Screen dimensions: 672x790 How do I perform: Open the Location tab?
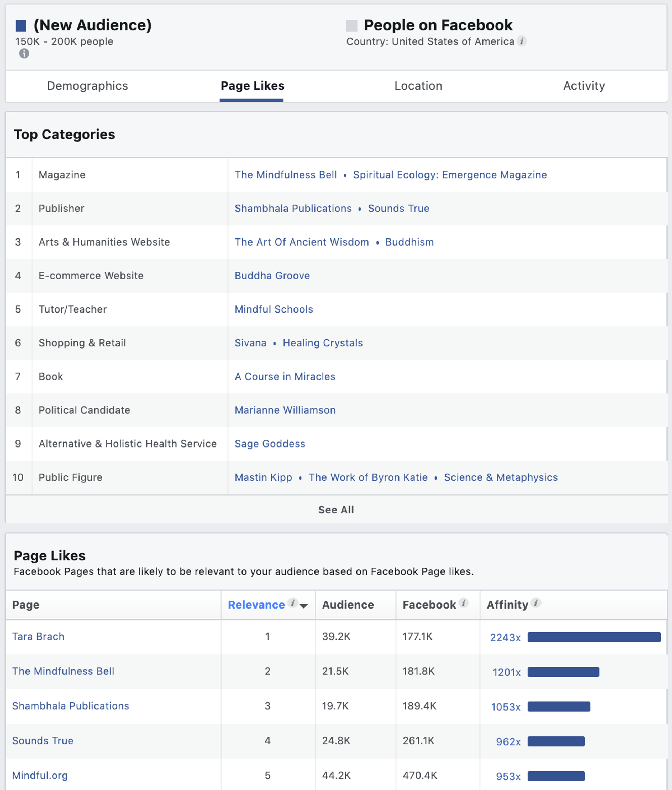[x=418, y=86]
